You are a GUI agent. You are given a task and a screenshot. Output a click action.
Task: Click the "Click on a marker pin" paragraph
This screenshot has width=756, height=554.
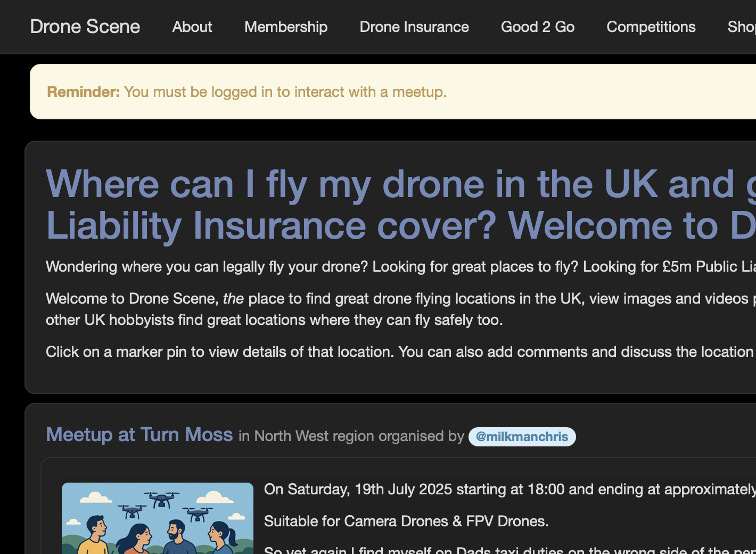(x=373, y=352)
